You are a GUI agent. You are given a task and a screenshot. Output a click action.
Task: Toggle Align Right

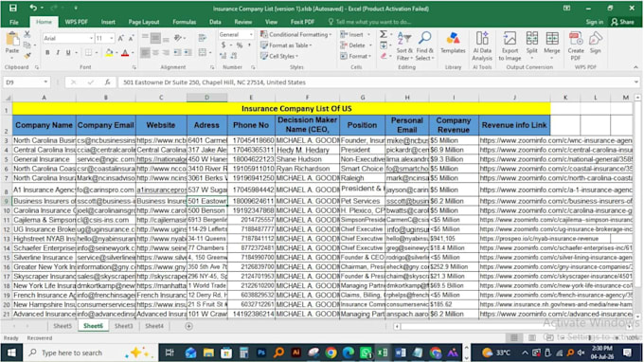166,53
